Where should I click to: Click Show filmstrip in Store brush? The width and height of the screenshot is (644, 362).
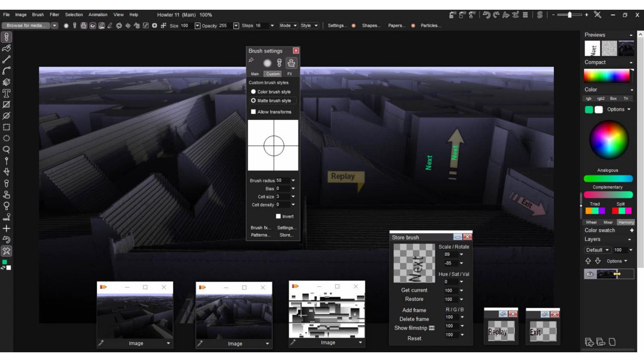(x=414, y=328)
